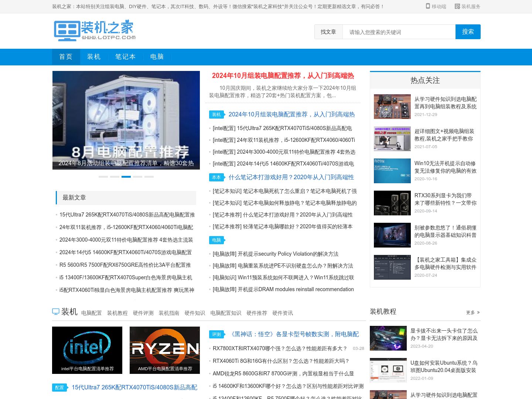This screenshot has width=532, height=399.
Task: Open 《黑神话：悟空》各显卡型号帧数实测 link
Action: (294, 334)
